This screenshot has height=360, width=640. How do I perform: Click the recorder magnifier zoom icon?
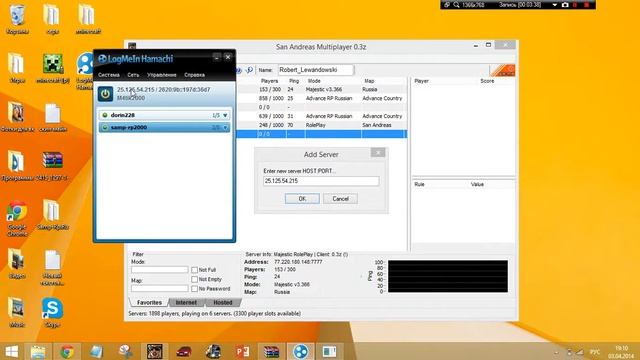[456, 5]
